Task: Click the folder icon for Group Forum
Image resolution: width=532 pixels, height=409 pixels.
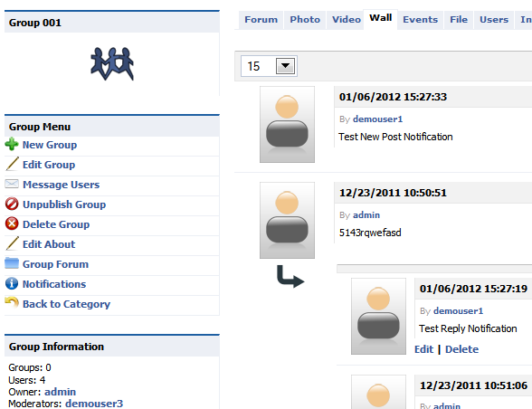Action: click(x=12, y=263)
